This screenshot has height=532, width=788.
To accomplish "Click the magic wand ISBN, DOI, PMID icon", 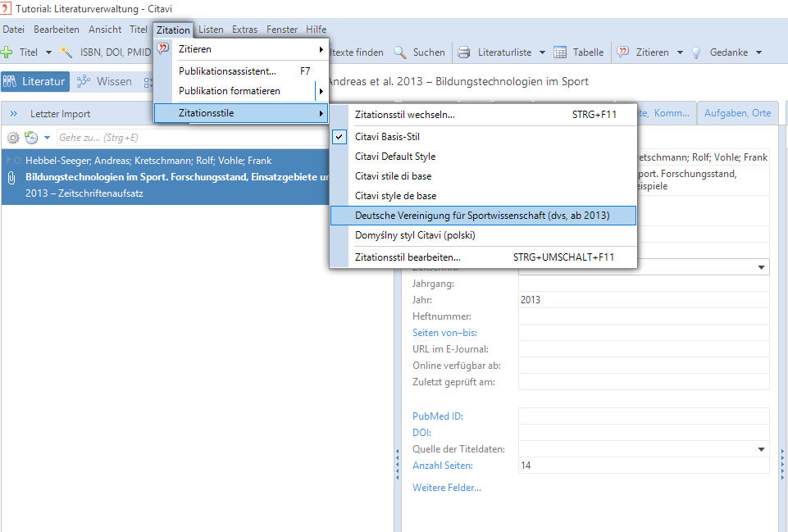I will point(66,52).
